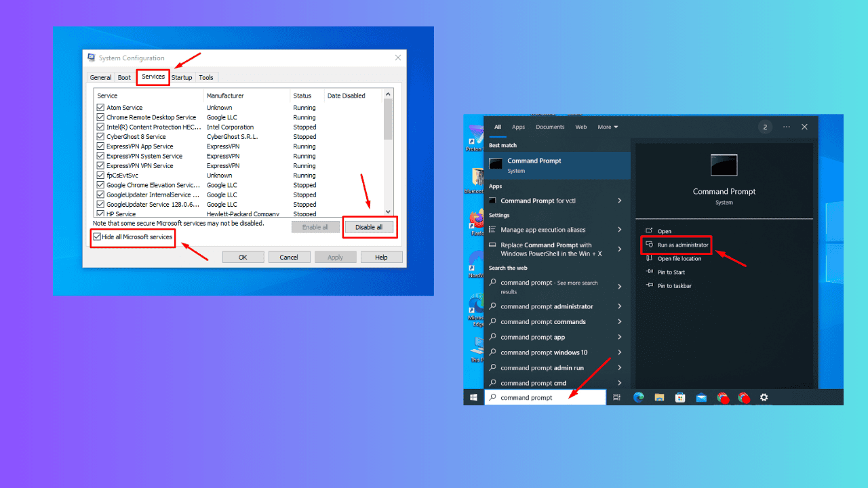The width and height of the screenshot is (868, 488).
Task: Switch to the Boot tab
Action: point(124,78)
